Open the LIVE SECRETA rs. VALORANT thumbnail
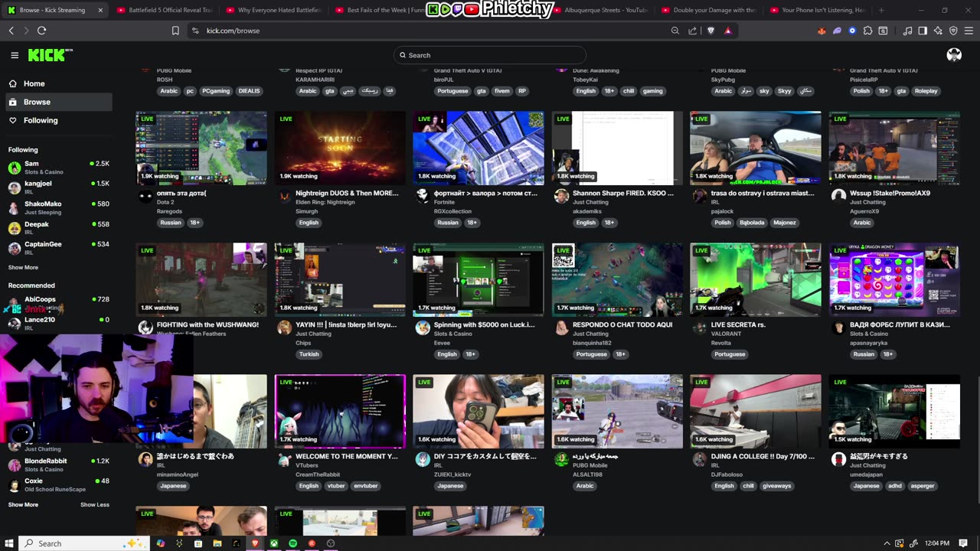 point(756,280)
